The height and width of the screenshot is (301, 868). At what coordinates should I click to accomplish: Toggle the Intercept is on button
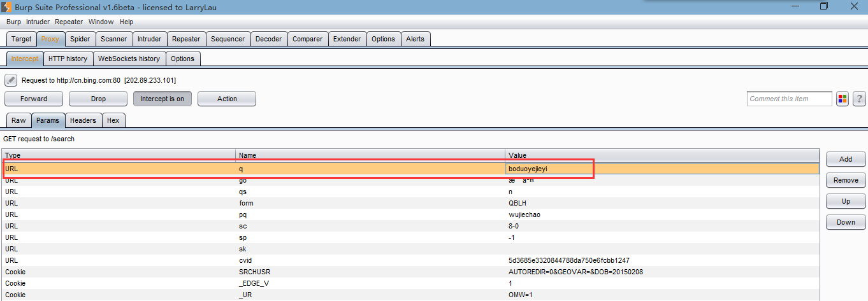163,99
